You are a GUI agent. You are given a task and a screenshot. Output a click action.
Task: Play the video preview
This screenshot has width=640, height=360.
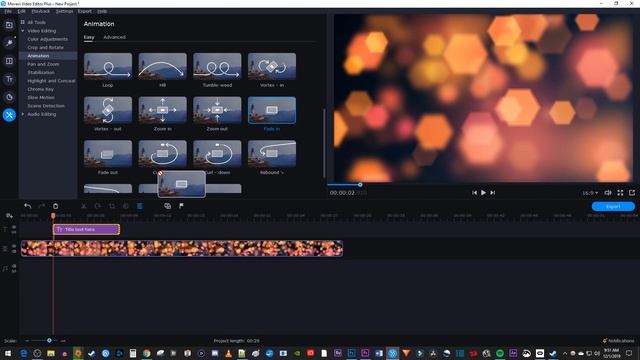pyautogui.click(x=483, y=193)
